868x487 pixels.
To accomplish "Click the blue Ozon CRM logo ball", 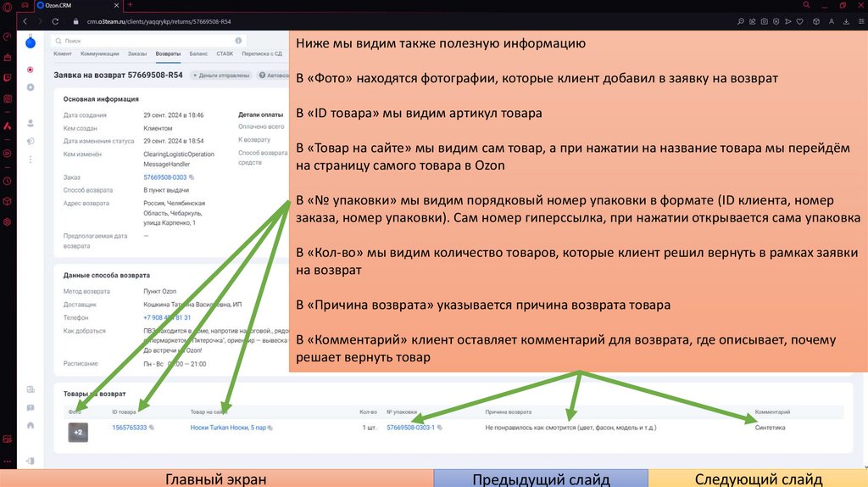I will pyautogui.click(x=31, y=42).
